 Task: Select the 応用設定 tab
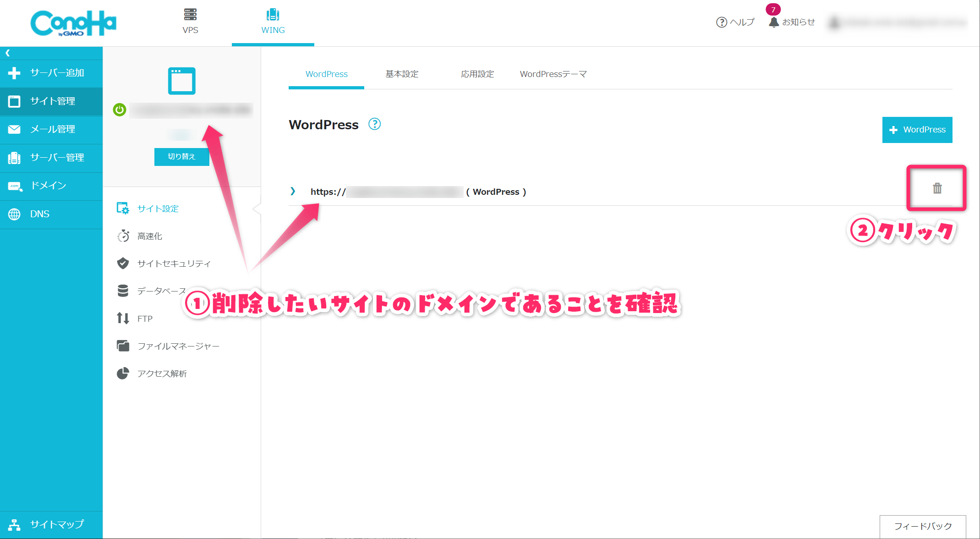477,74
